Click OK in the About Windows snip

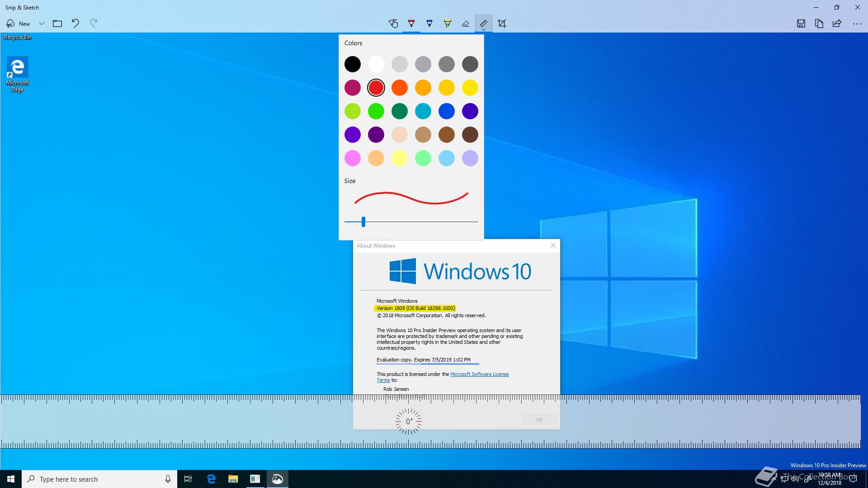tap(539, 420)
